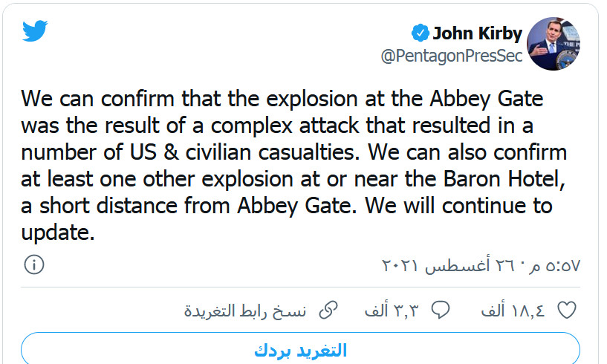Screen dimensions: 607x364
Task: Open the John Kirby display name link
Action: pyautogui.click(x=478, y=33)
